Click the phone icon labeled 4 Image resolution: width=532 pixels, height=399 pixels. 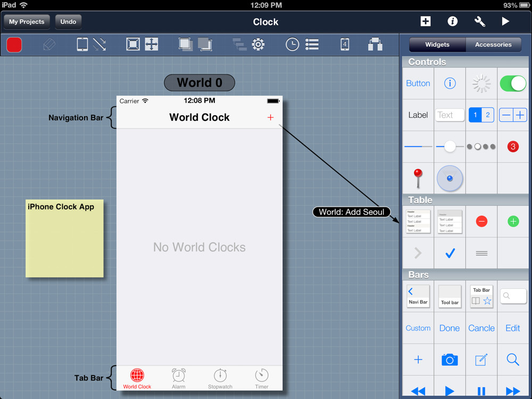pyautogui.click(x=345, y=45)
